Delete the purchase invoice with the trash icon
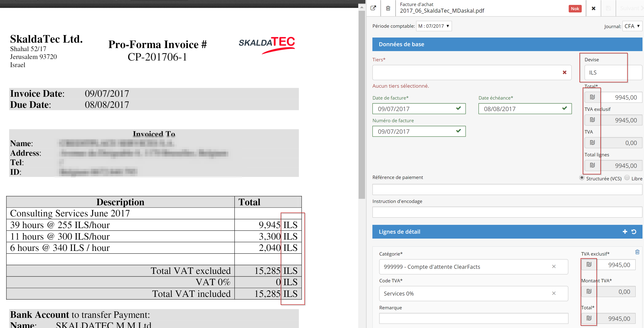Image resolution: width=644 pixels, height=328 pixels. click(x=388, y=8)
